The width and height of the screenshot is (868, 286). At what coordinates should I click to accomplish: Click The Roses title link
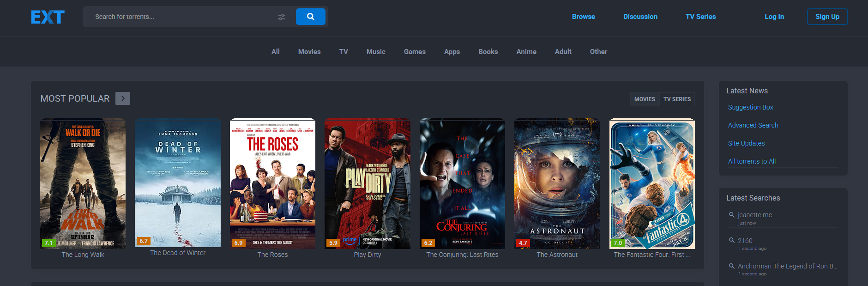point(272,255)
